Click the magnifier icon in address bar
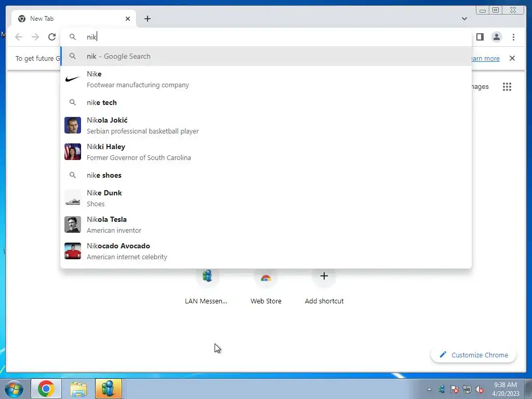 [x=73, y=37]
